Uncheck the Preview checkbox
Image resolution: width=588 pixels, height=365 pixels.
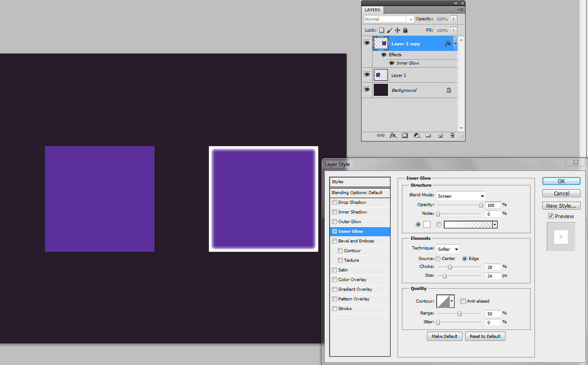tap(551, 216)
